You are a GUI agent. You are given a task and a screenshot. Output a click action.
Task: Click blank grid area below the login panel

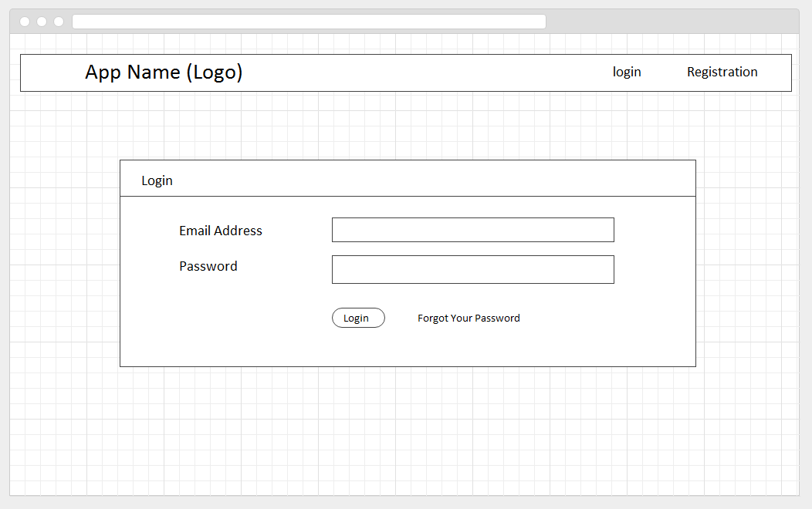(x=408, y=432)
